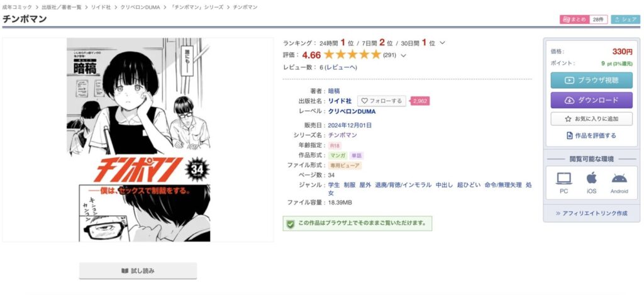Expand the rating breakdown chevron
The width and height of the screenshot is (644, 295).
coord(403,55)
